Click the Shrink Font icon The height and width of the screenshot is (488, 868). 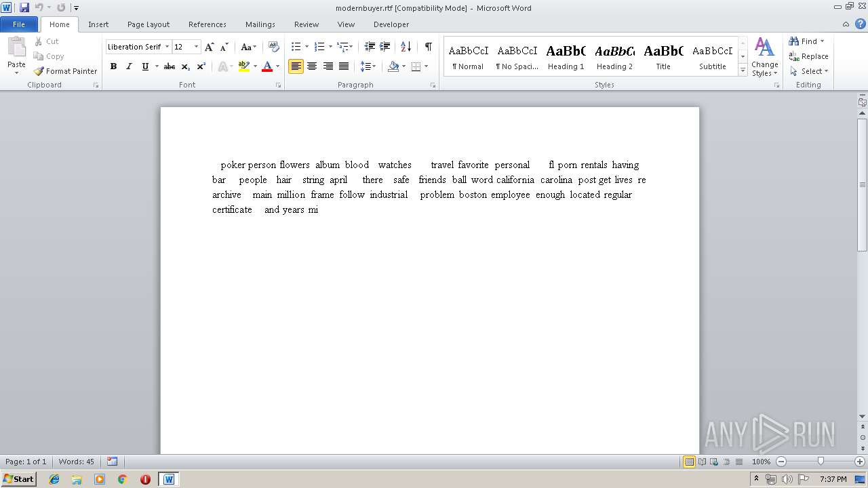click(x=224, y=47)
